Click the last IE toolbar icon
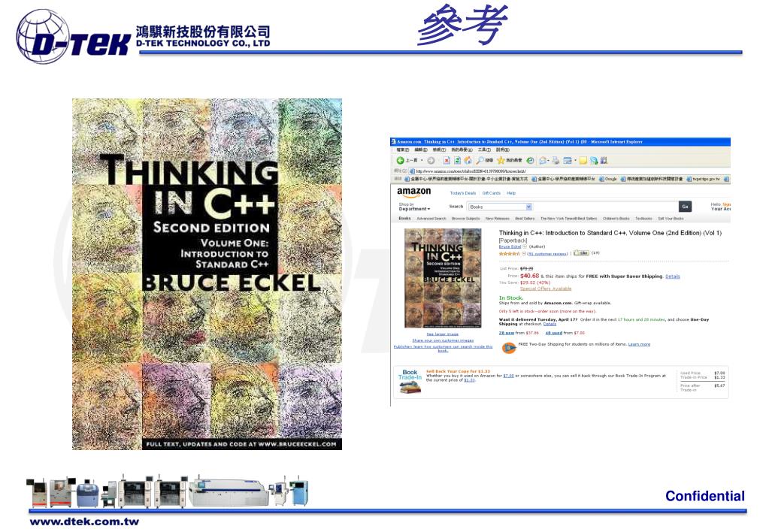Image resolution: width=769 pixels, height=532 pixels. [x=603, y=160]
